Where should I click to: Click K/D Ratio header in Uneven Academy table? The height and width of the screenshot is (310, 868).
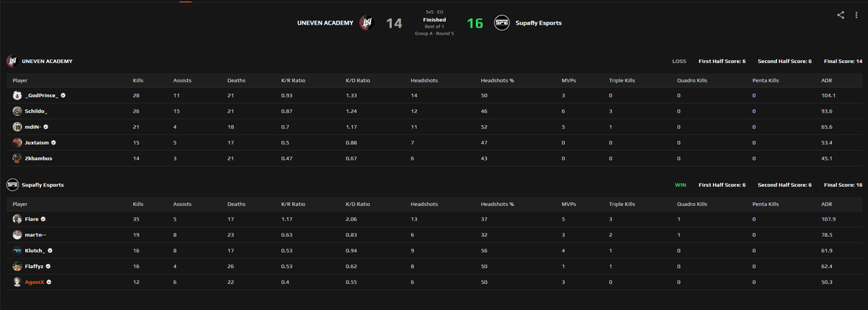[357, 80]
